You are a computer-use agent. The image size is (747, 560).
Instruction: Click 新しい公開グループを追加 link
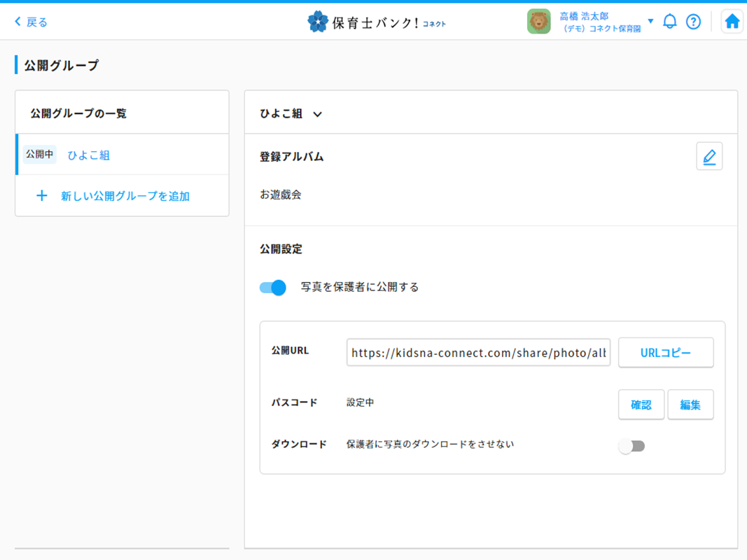point(125,196)
